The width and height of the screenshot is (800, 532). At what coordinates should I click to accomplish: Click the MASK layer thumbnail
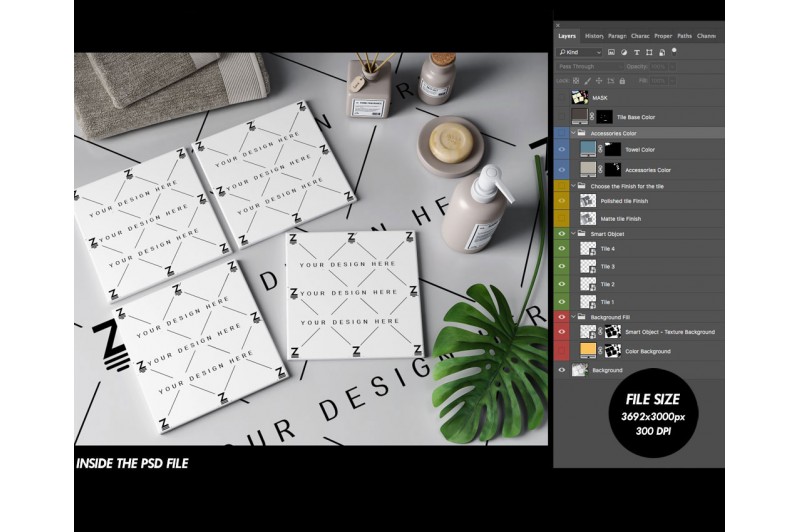point(578,97)
